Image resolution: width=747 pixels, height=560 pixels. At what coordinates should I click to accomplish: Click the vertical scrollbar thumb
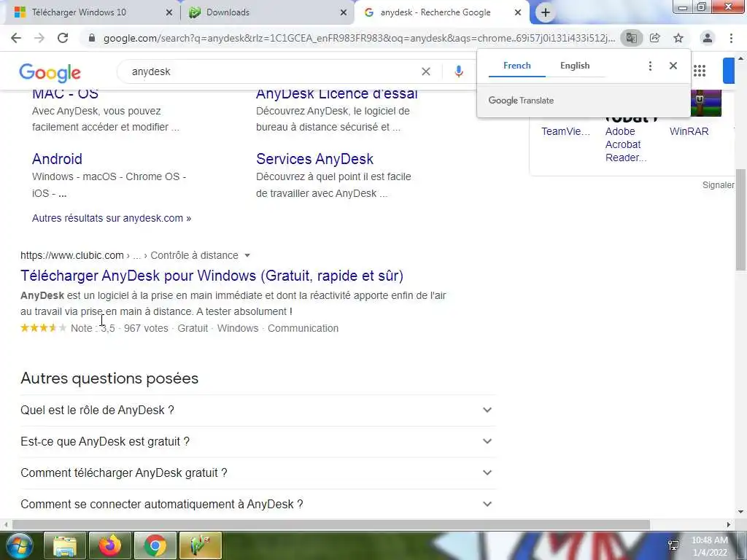(x=741, y=219)
